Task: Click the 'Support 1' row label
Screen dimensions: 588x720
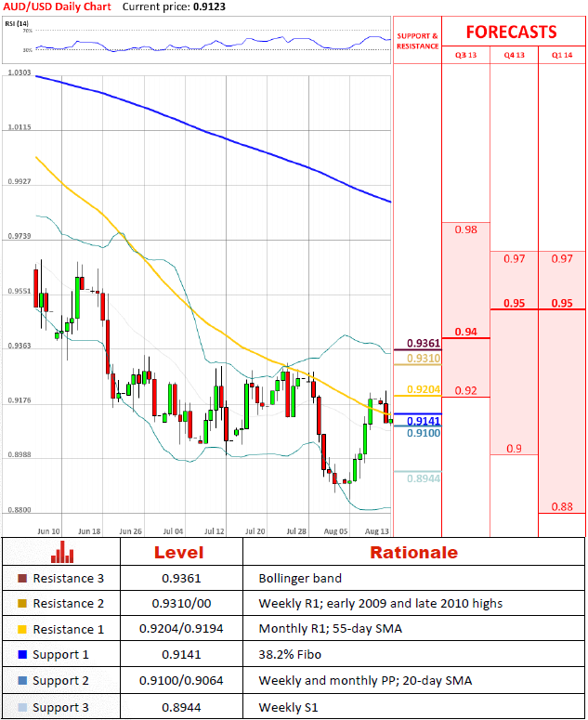Action: pos(60,655)
